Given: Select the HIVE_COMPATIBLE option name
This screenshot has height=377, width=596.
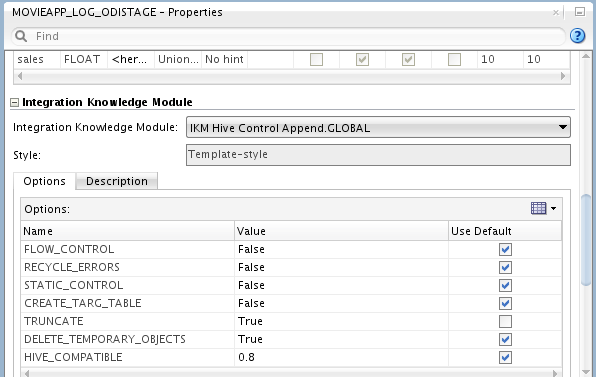Looking at the screenshot, I should [73, 357].
